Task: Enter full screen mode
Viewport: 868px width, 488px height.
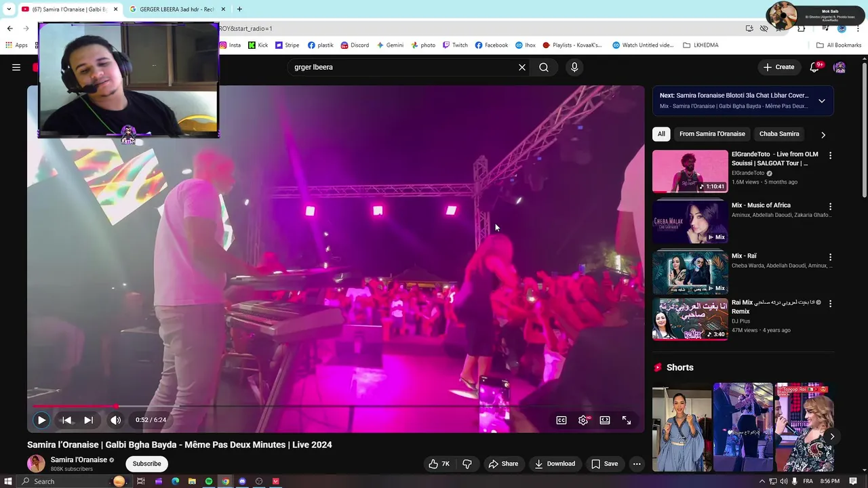Action: click(x=627, y=420)
